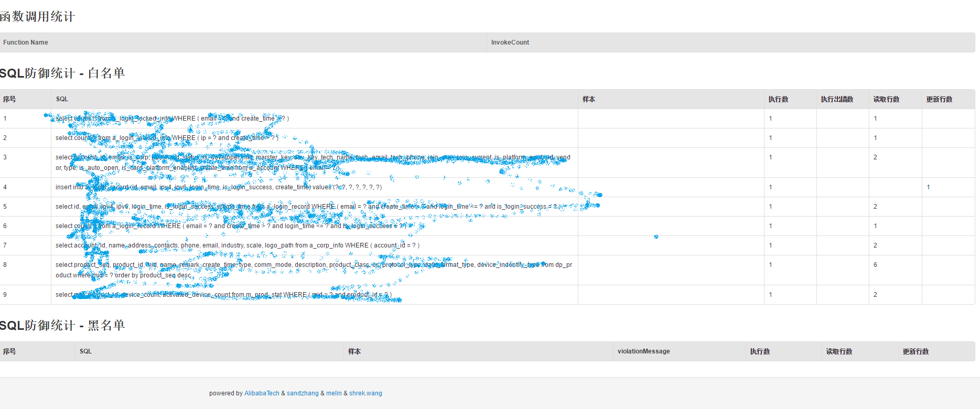Click the SQL防御统计 - 白名单 heading

coord(62,73)
